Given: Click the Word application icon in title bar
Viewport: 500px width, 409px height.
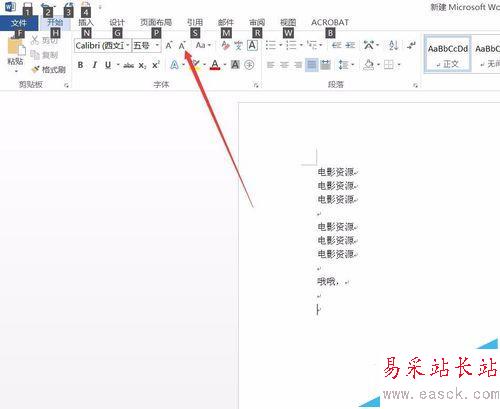Looking at the screenshot, I should click(10, 6).
